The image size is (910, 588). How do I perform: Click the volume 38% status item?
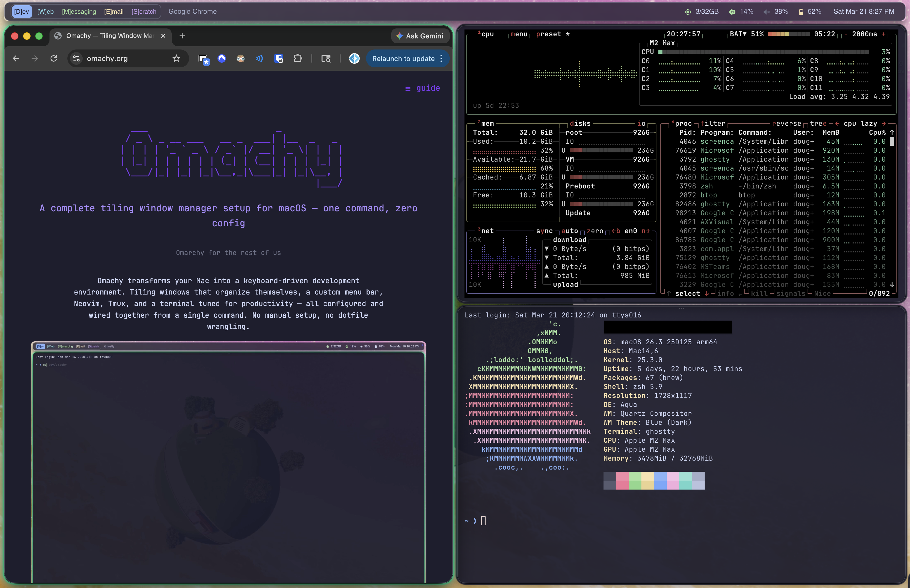point(776,12)
